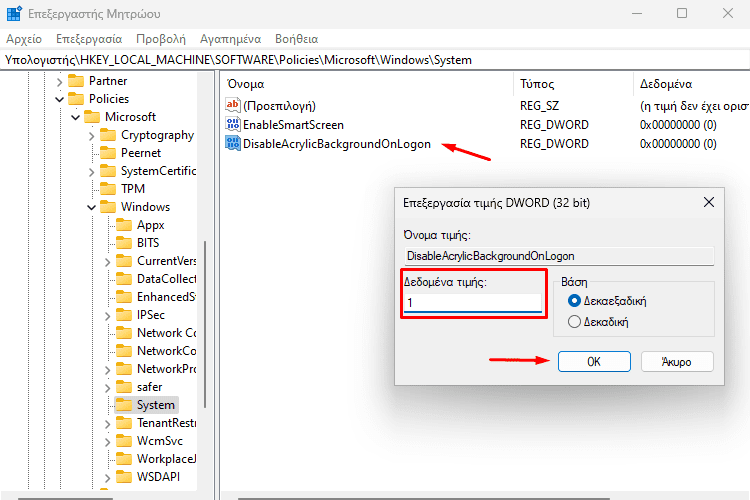
Task: Click the Appx folder icon
Action: (124, 225)
